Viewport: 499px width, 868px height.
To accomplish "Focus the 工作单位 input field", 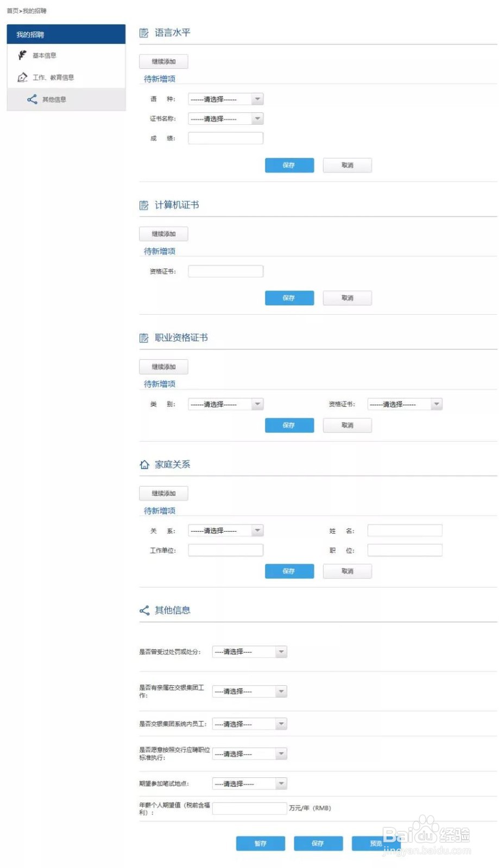I will [226, 550].
